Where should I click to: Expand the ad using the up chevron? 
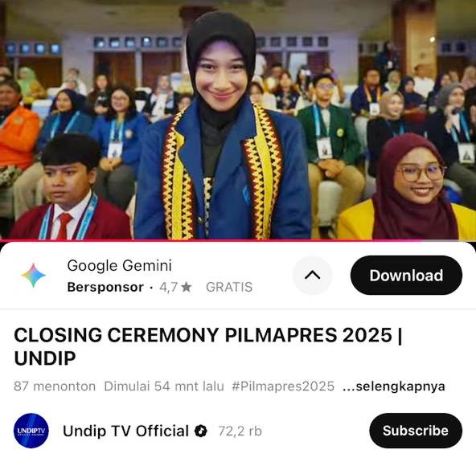[x=312, y=275]
